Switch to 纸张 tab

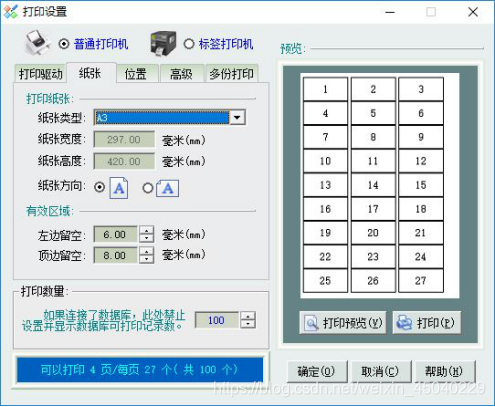[91, 73]
